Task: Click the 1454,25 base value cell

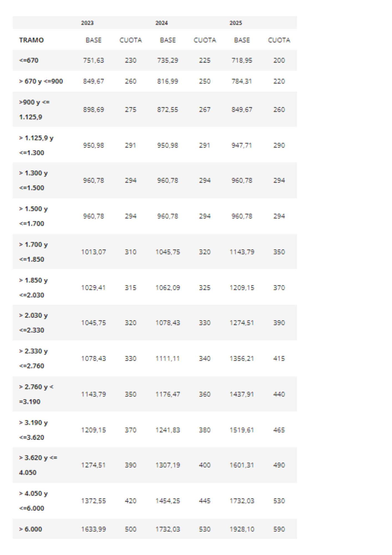Action: 168,501
